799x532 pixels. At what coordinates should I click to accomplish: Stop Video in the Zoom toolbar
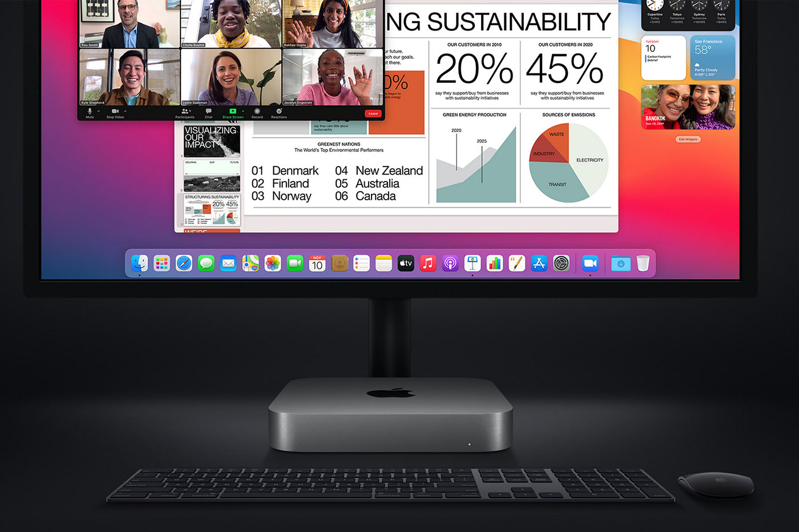point(115,113)
